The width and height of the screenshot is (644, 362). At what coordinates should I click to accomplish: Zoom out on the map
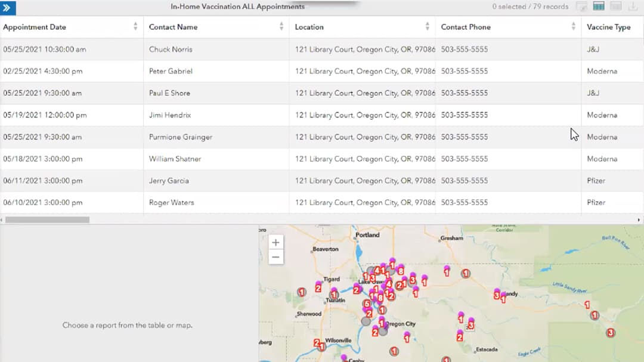click(x=275, y=256)
